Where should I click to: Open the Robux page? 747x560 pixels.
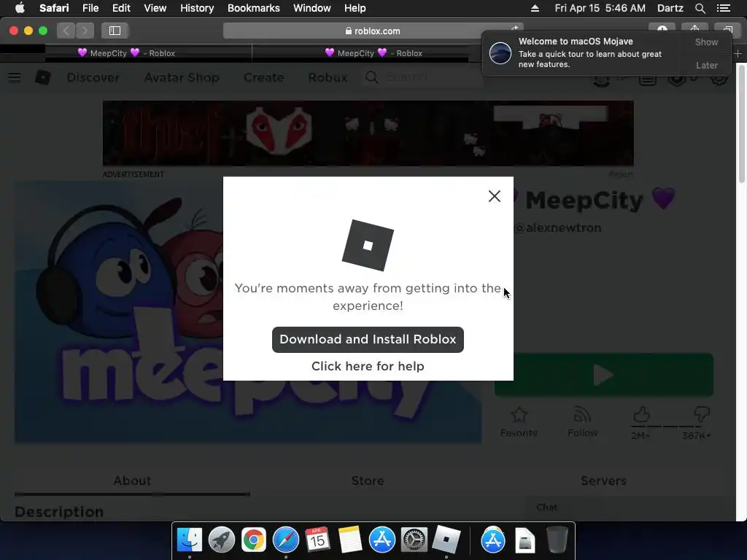click(328, 77)
